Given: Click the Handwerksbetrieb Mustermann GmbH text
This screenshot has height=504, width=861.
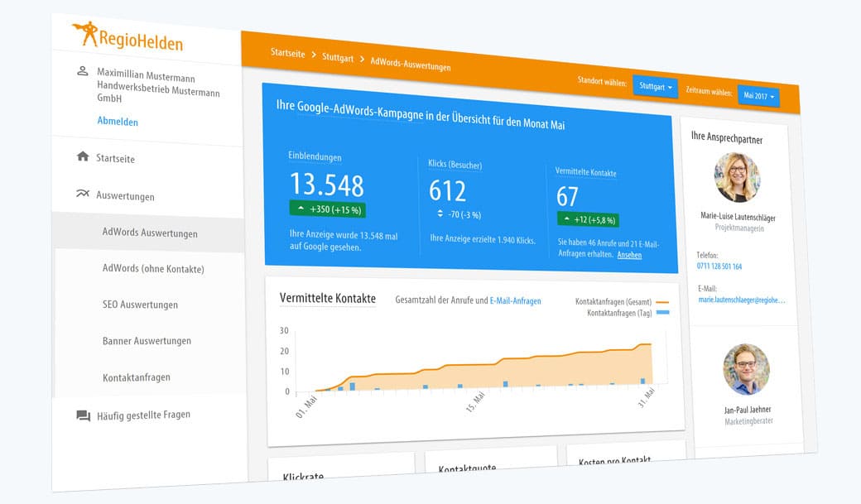Looking at the screenshot, I should (x=158, y=92).
